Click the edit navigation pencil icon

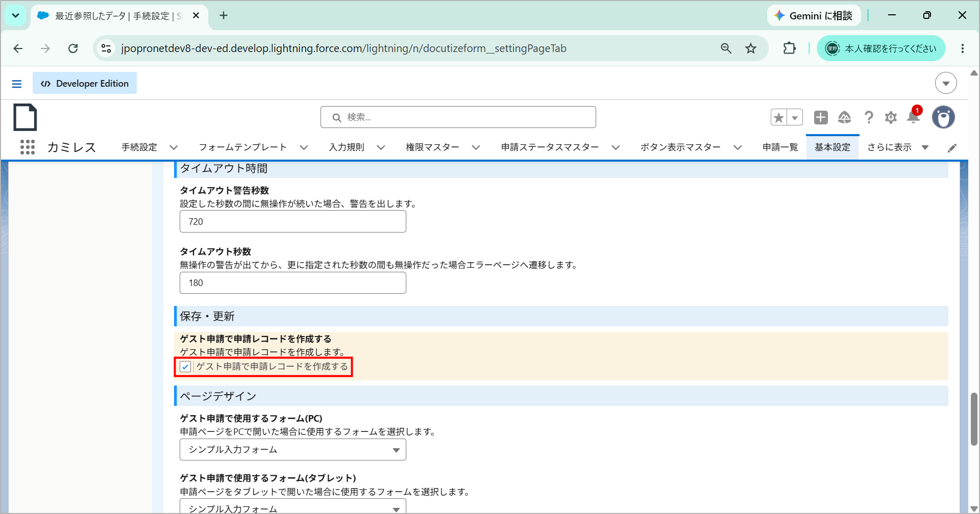952,148
